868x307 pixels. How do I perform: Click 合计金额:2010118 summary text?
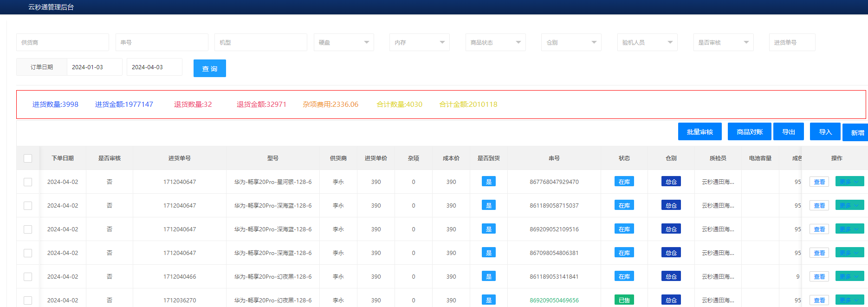pos(468,105)
